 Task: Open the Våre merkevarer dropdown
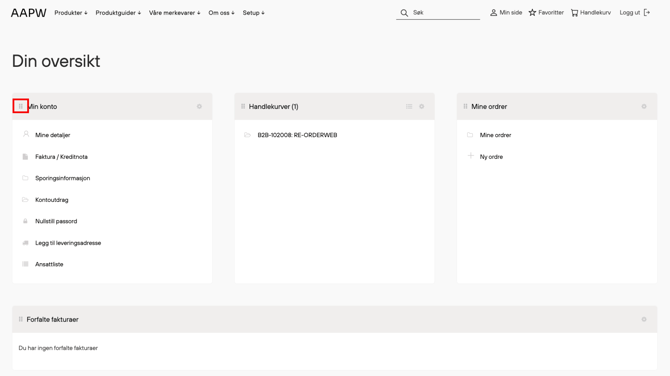point(174,13)
